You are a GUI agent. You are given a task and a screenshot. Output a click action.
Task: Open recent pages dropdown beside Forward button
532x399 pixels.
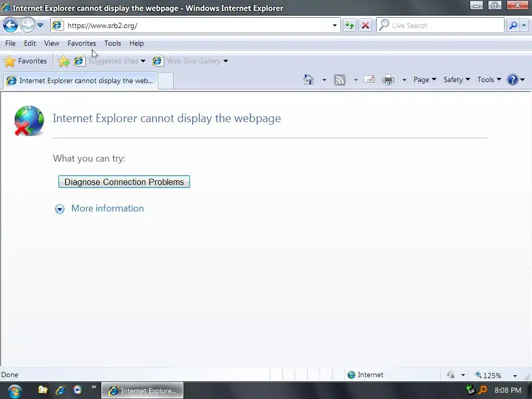click(x=40, y=25)
